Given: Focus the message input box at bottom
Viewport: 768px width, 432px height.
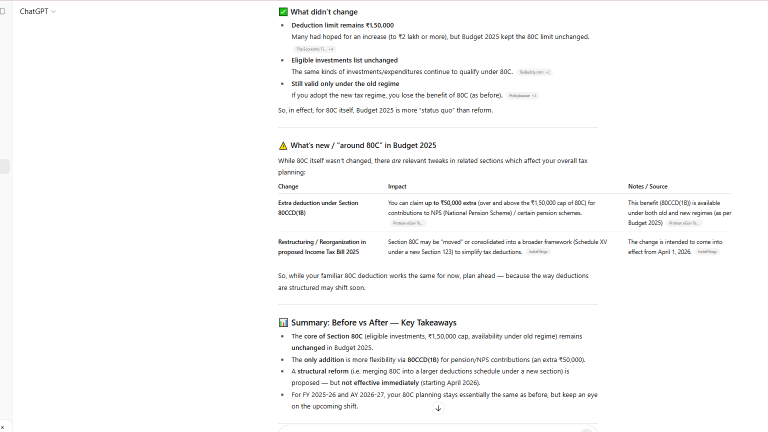Looking at the screenshot, I should (437, 428).
